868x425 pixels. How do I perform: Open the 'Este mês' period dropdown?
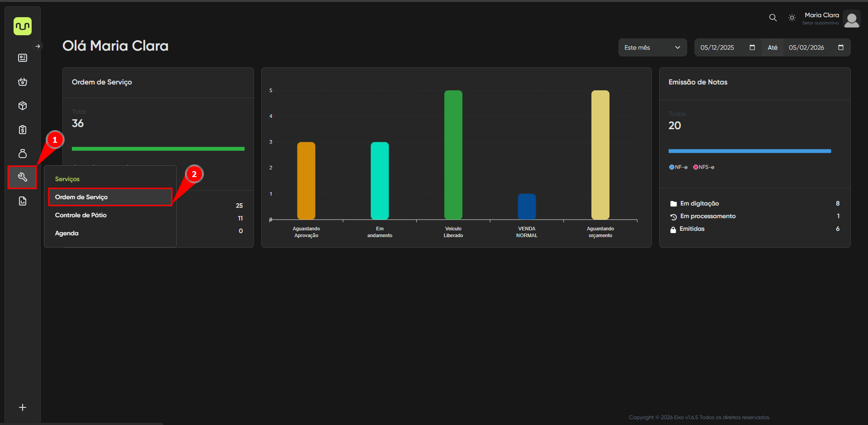coord(652,47)
